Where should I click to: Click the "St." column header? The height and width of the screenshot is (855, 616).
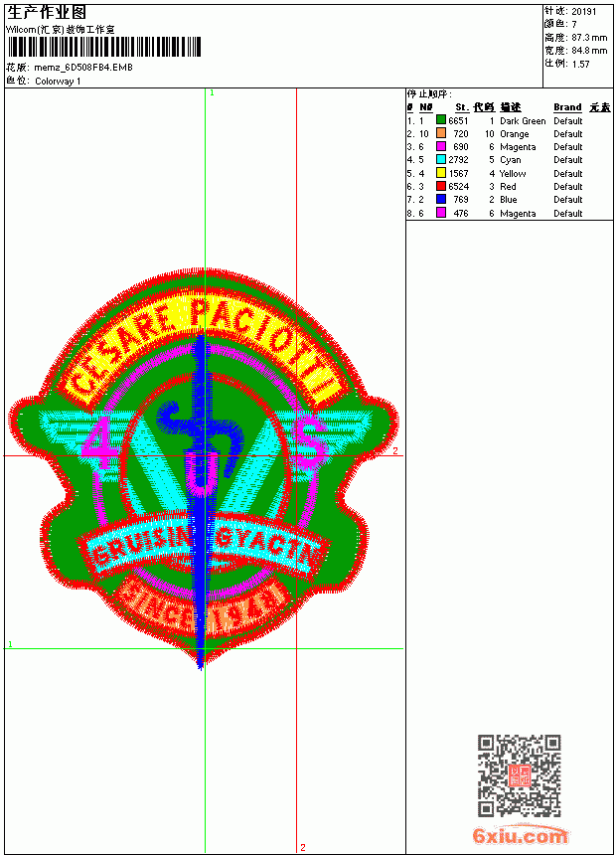pyautogui.click(x=462, y=107)
